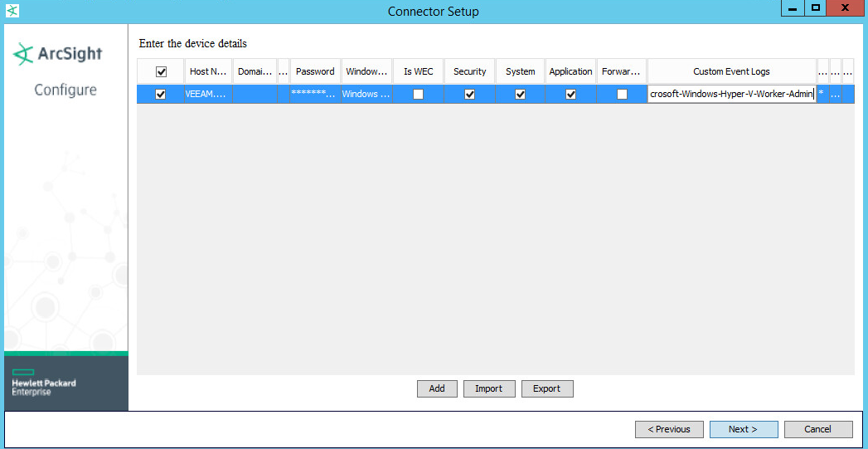Click the Custom Event Logs column header
Screen dimensions: 868x449
[x=731, y=71]
